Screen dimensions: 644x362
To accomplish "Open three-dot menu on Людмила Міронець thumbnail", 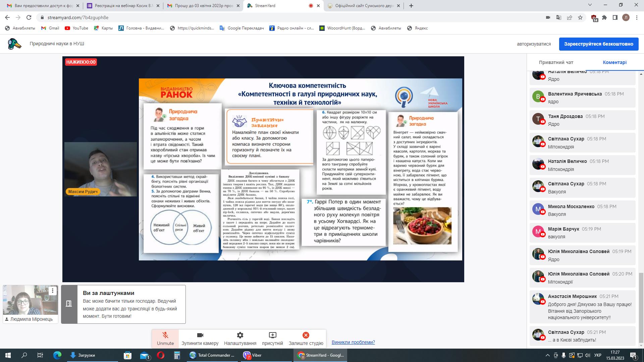I will (53, 291).
